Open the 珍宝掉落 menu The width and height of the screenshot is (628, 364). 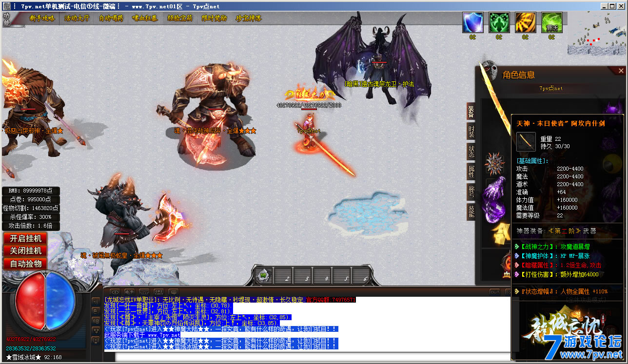(x=249, y=18)
